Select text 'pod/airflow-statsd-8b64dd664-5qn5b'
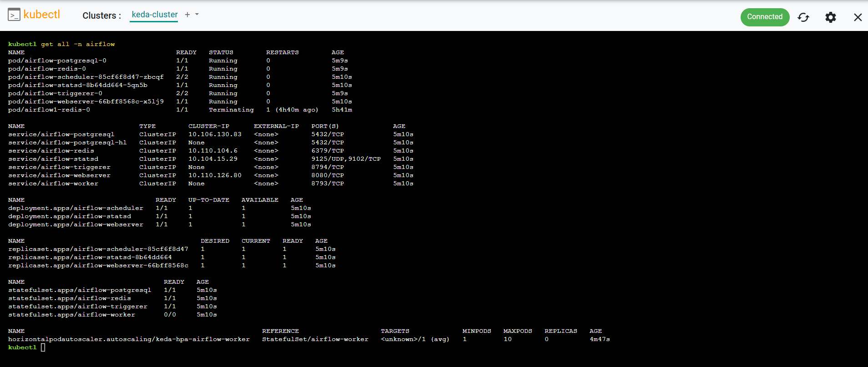Image resolution: width=868 pixels, height=367 pixels. click(x=78, y=85)
